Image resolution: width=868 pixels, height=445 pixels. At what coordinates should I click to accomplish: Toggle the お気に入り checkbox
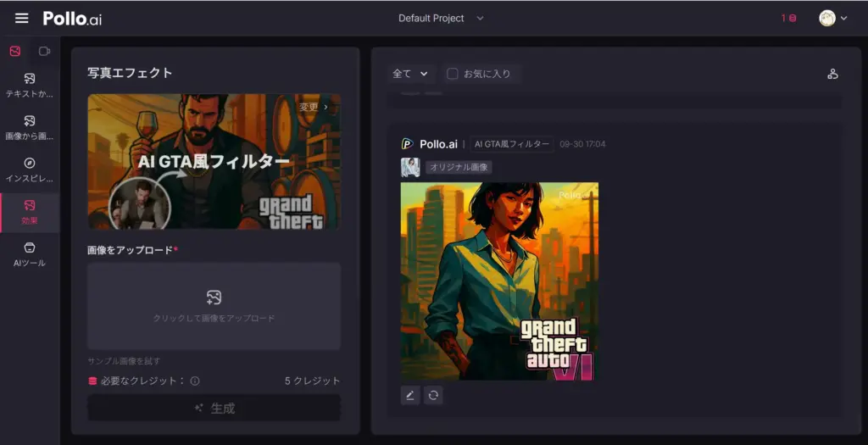pos(453,74)
